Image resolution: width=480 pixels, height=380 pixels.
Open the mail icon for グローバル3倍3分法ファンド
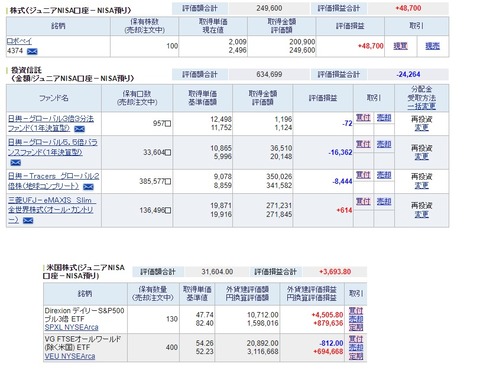pyautogui.click(x=79, y=129)
